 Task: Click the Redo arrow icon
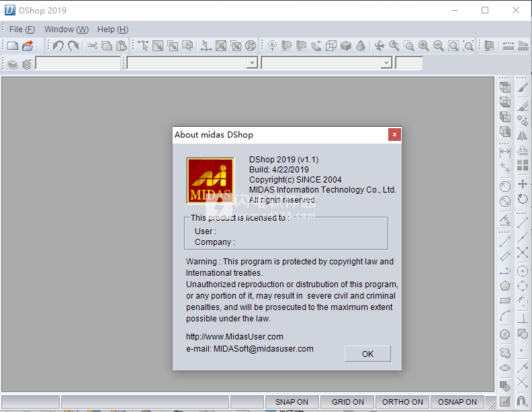point(73,46)
